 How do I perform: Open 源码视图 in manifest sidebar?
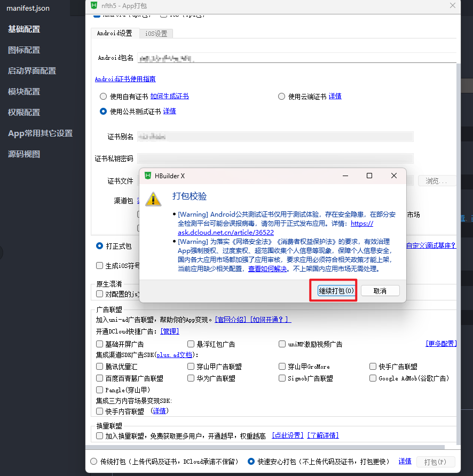tap(24, 154)
